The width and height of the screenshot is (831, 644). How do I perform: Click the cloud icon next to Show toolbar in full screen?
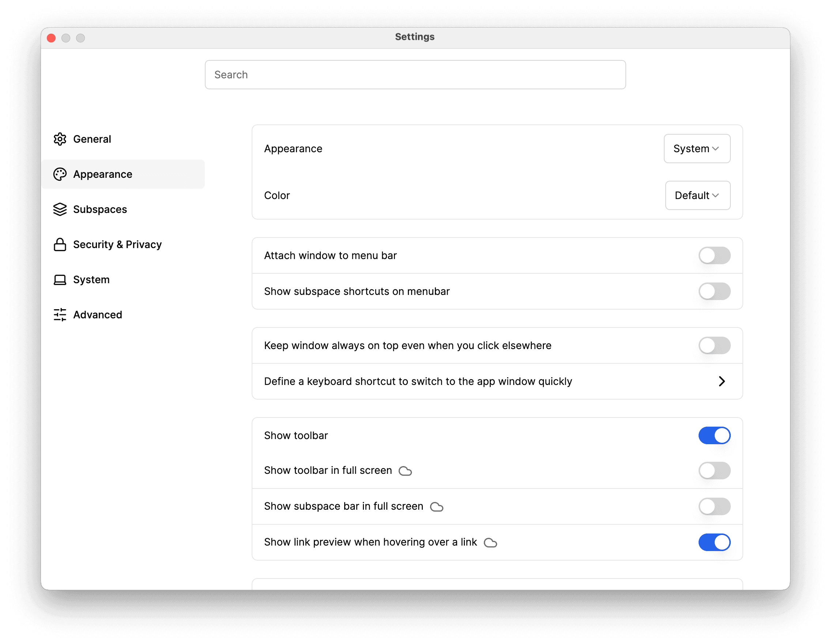pos(405,471)
